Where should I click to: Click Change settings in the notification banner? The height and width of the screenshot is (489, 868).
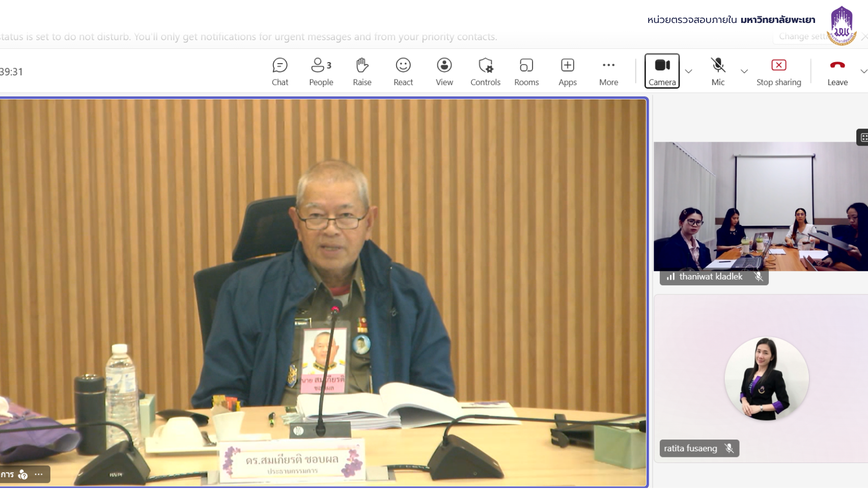pyautogui.click(x=802, y=36)
